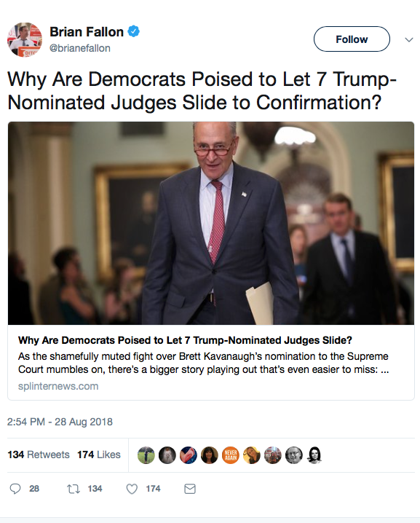Click the blue verified badge

coord(134,32)
